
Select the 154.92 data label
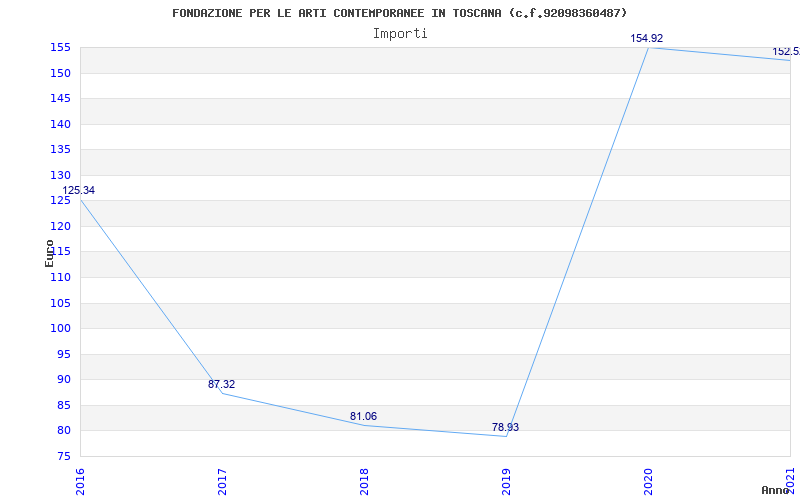pyautogui.click(x=646, y=38)
